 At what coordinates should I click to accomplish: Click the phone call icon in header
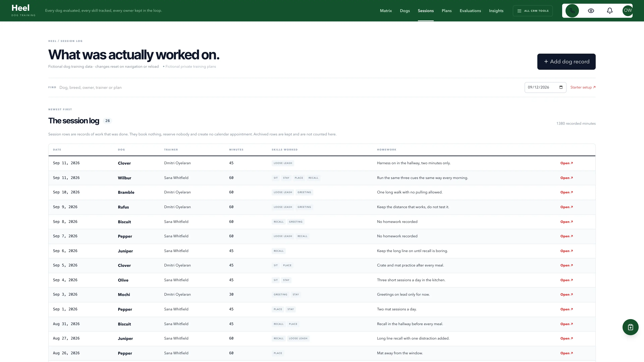pyautogui.click(x=572, y=11)
